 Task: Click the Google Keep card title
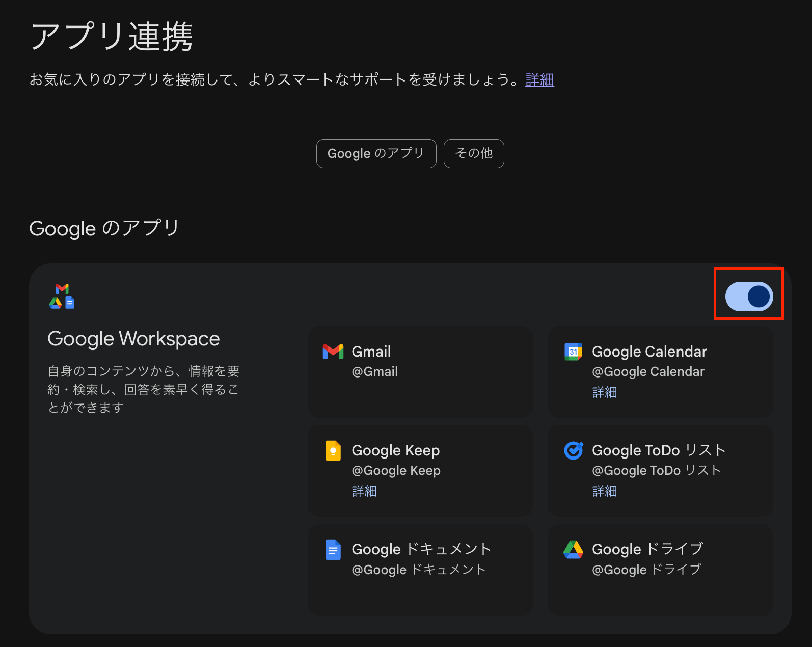396,450
